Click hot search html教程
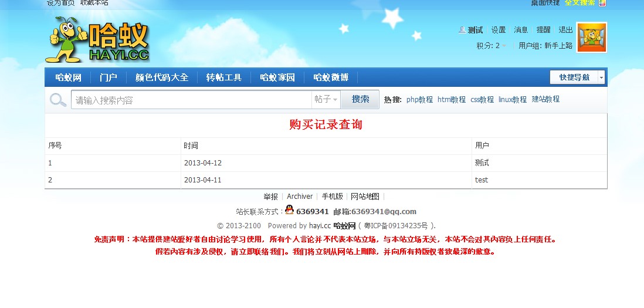Viewport: 644px width, 308px height. (452, 99)
